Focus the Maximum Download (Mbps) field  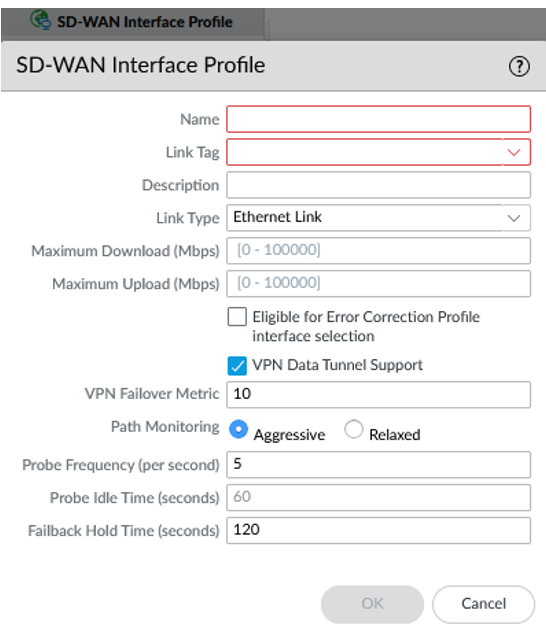click(x=378, y=251)
